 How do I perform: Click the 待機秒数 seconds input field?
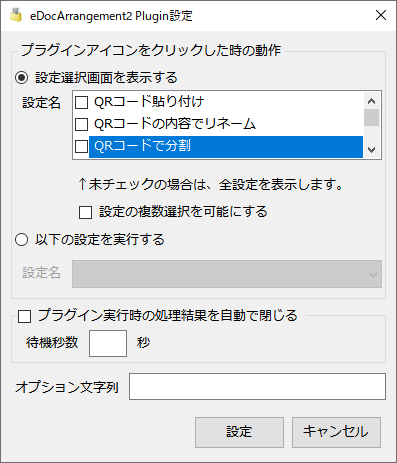(108, 343)
